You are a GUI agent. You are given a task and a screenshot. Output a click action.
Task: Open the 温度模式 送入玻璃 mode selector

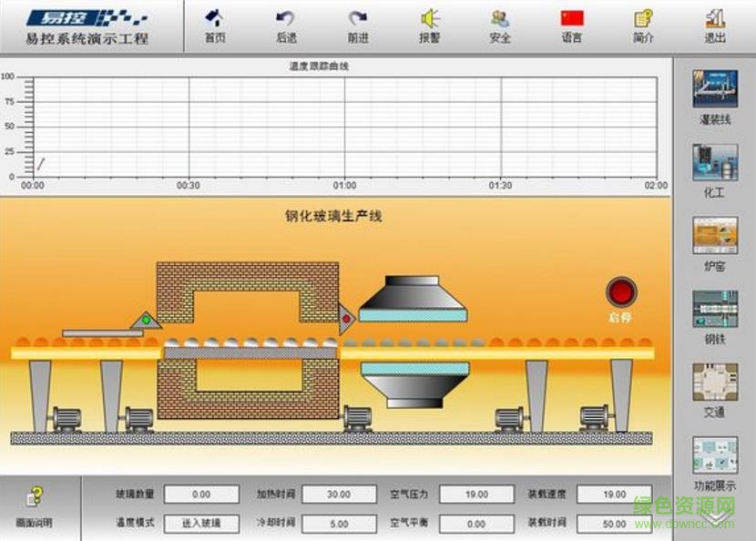click(200, 524)
